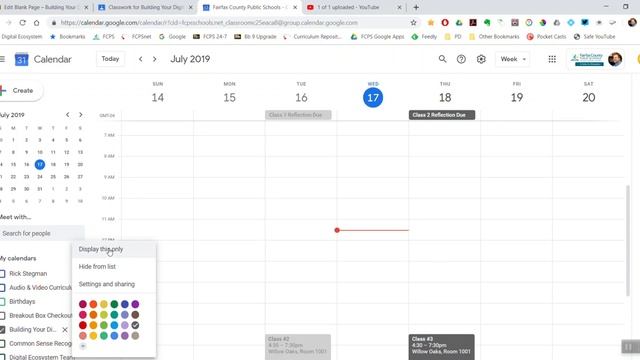This screenshot has width=640, height=360.
Task: Pick the light gray Birch swatch
Action: tap(135, 336)
